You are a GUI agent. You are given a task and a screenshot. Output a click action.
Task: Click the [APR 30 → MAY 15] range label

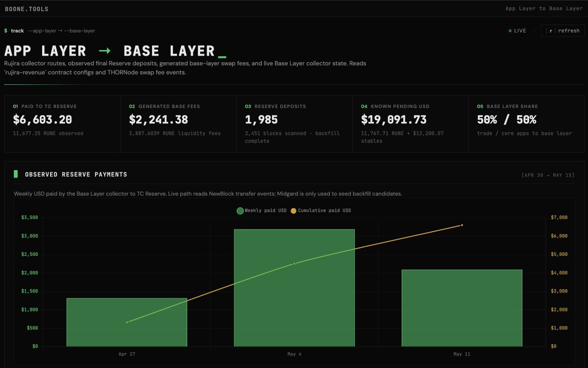tap(548, 175)
